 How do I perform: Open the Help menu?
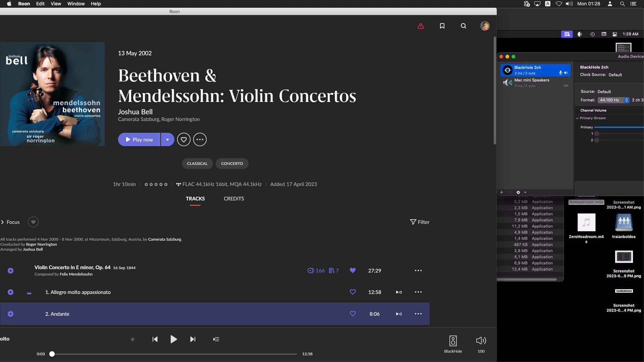(x=96, y=4)
